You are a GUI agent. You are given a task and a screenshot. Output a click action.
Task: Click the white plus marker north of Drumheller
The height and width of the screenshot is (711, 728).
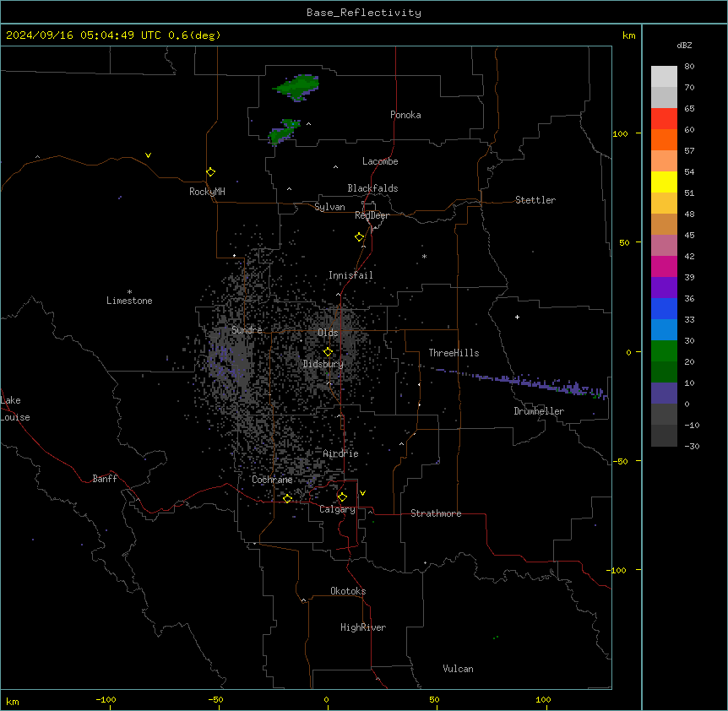click(x=517, y=317)
